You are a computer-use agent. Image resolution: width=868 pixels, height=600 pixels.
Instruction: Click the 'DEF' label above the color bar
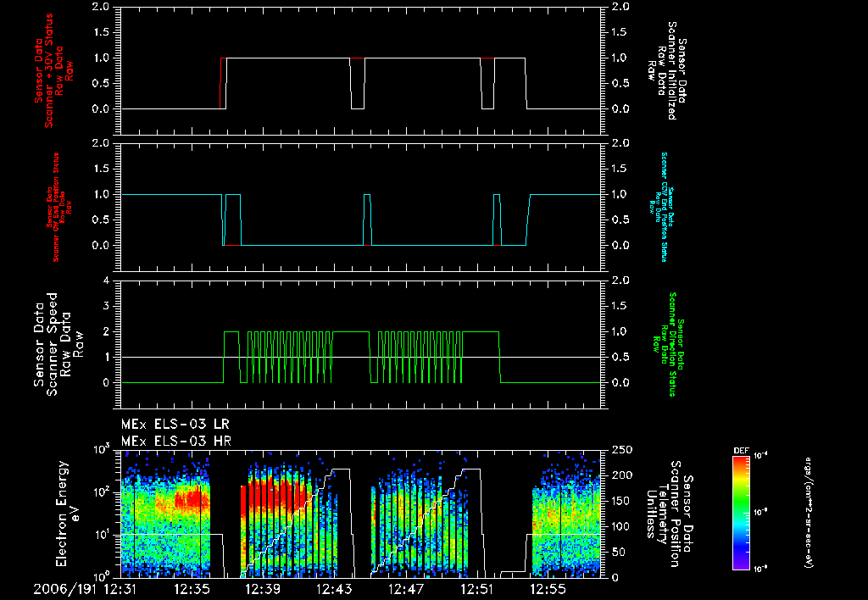(741, 451)
